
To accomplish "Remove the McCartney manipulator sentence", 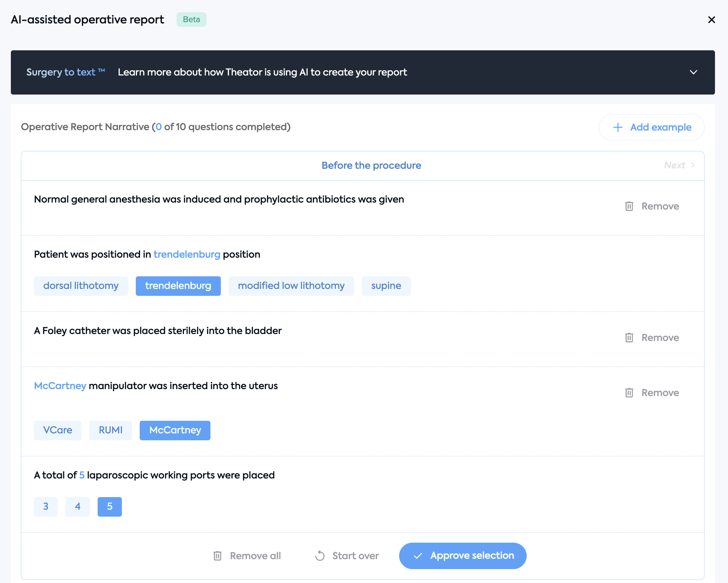I will coord(652,393).
